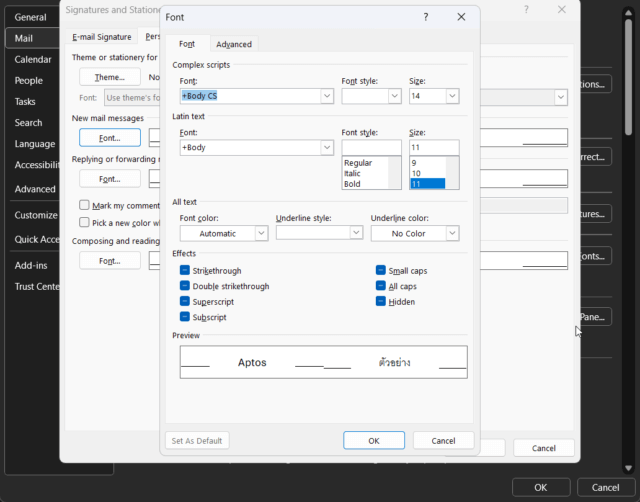Toggle the All caps checkbox
This screenshot has width=640, height=502.
(381, 286)
